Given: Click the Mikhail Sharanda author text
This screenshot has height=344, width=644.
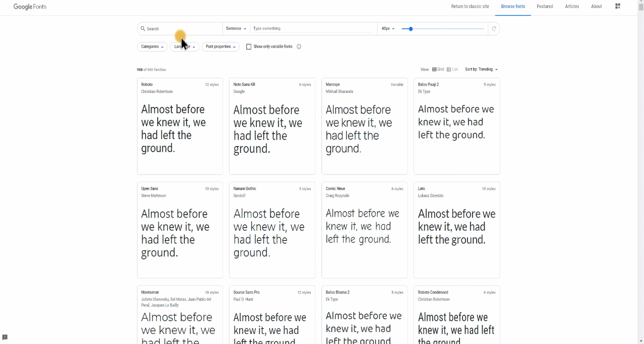Looking at the screenshot, I should point(340,92).
